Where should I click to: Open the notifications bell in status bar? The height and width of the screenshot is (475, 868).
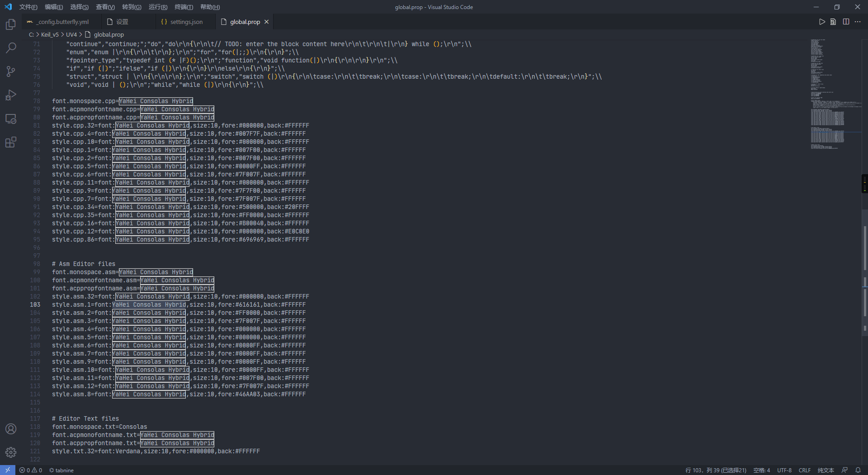[x=858, y=470]
